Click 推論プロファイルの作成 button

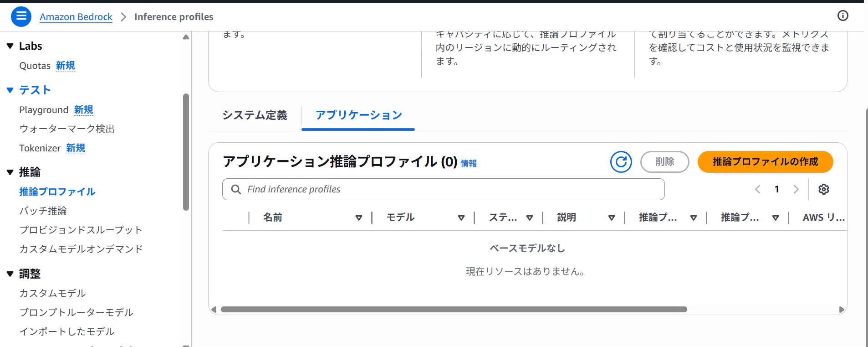click(x=765, y=162)
